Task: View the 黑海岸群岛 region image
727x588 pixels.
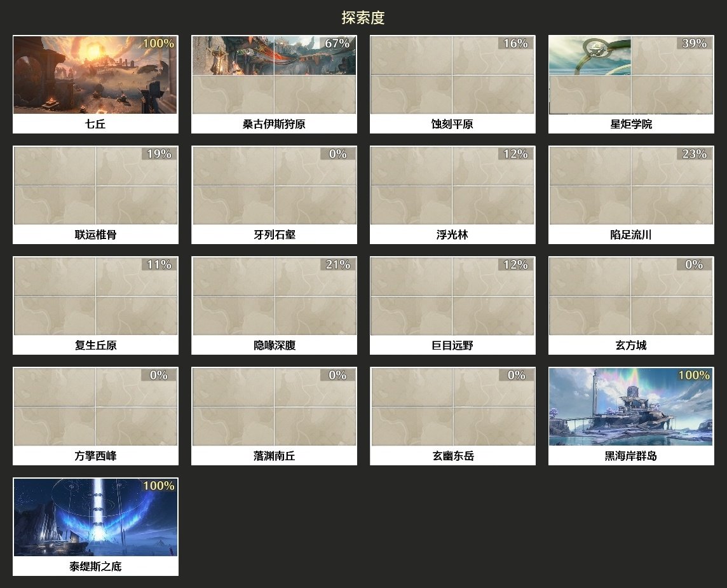Action: click(631, 407)
